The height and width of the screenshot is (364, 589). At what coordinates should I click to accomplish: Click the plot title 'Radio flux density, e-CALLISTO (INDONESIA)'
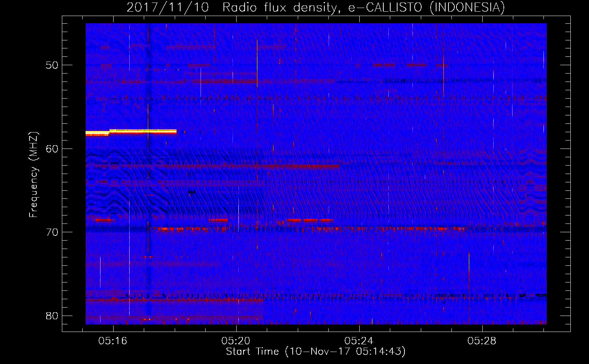[x=363, y=7]
